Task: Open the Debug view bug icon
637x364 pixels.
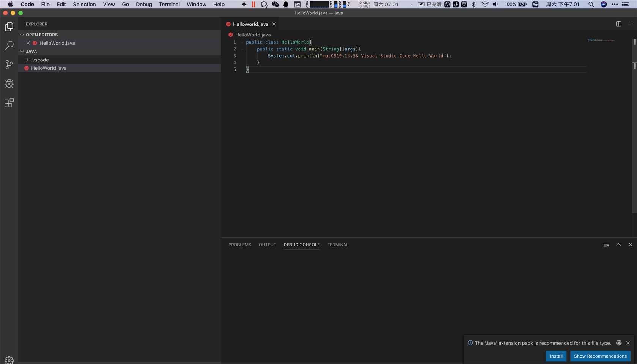Action: [x=9, y=83]
